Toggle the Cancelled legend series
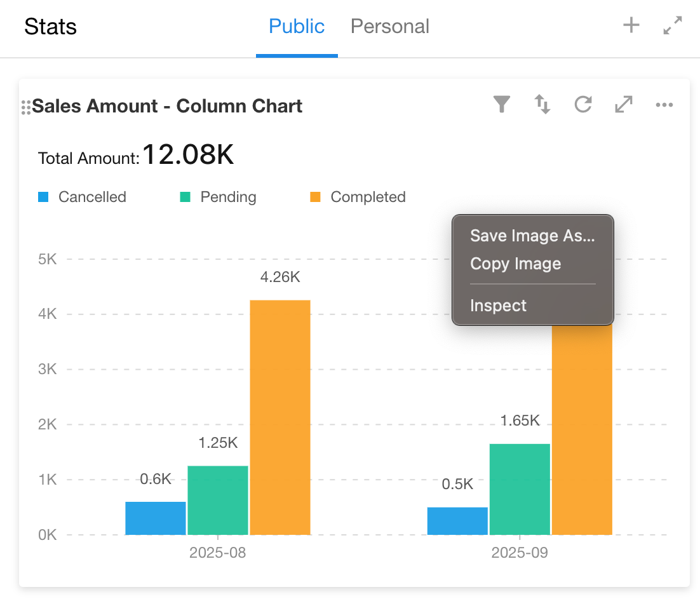Viewport: 700px width, 606px height. 83,197
